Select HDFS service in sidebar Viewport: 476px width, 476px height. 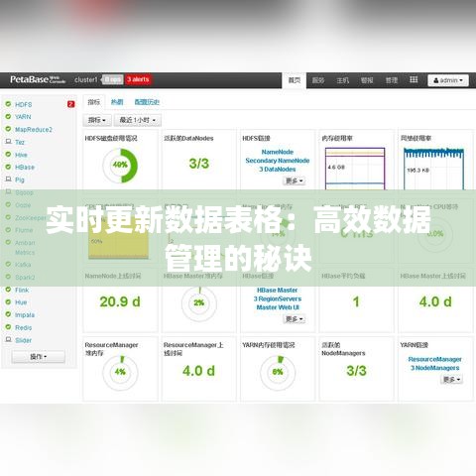24,104
